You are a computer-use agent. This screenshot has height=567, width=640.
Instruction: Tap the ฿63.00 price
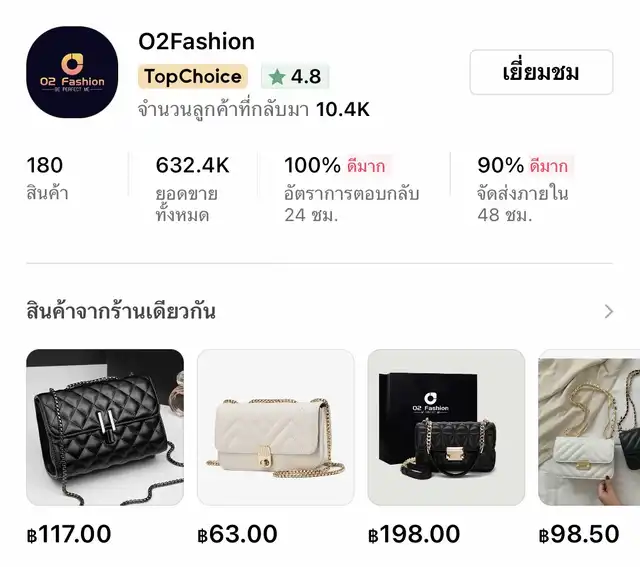(x=238, y=534)
